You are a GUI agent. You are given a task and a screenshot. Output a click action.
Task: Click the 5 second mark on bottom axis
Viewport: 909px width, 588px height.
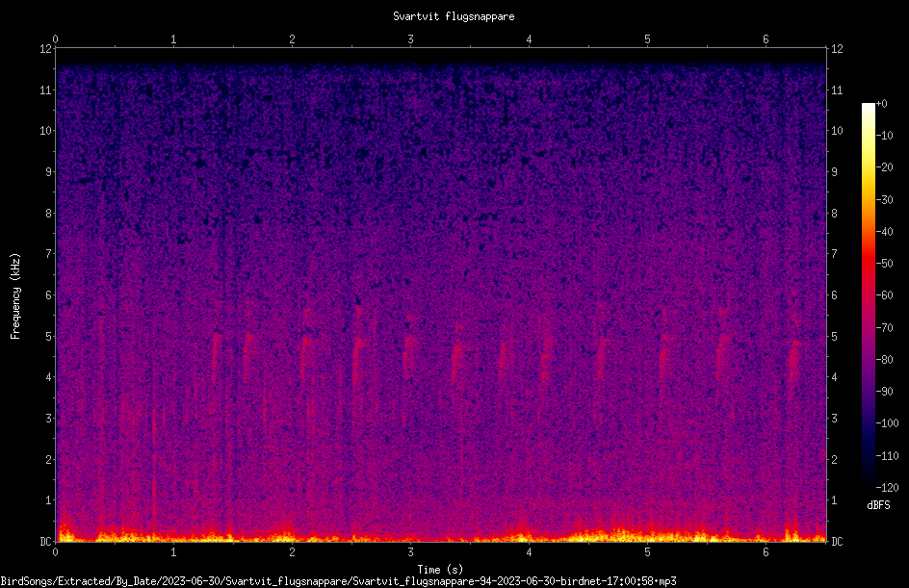(x=647, y=552)
